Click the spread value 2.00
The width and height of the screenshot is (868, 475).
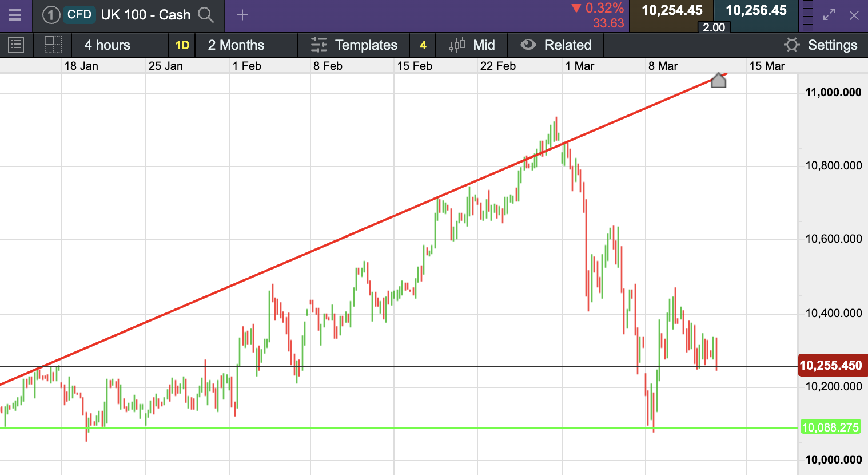click(714, 27)
